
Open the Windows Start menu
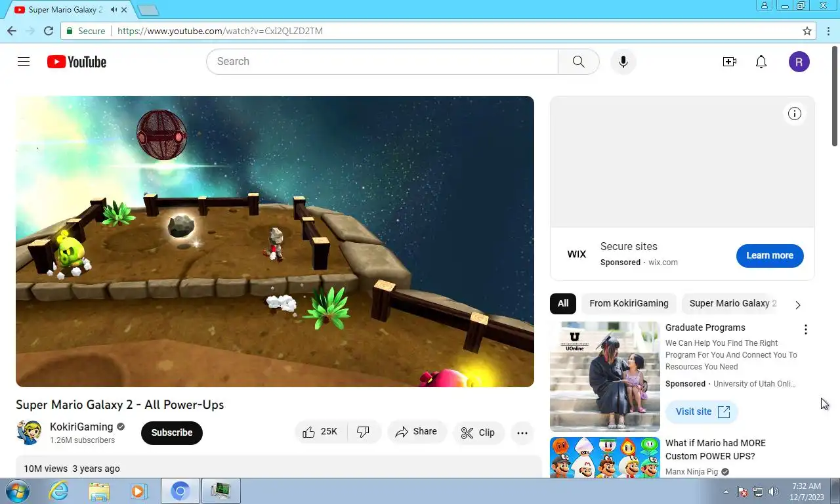coord(17,491)
